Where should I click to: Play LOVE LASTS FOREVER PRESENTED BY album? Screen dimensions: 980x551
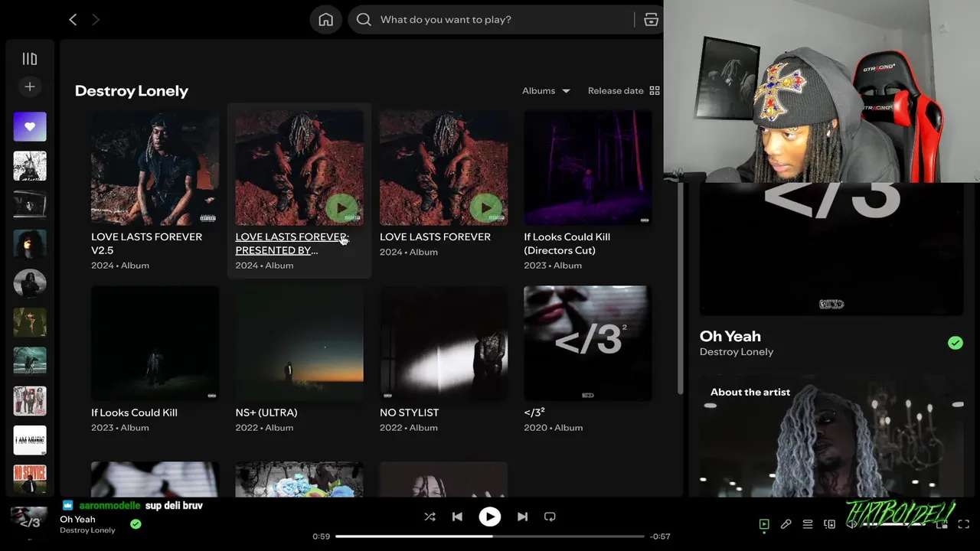341,207
